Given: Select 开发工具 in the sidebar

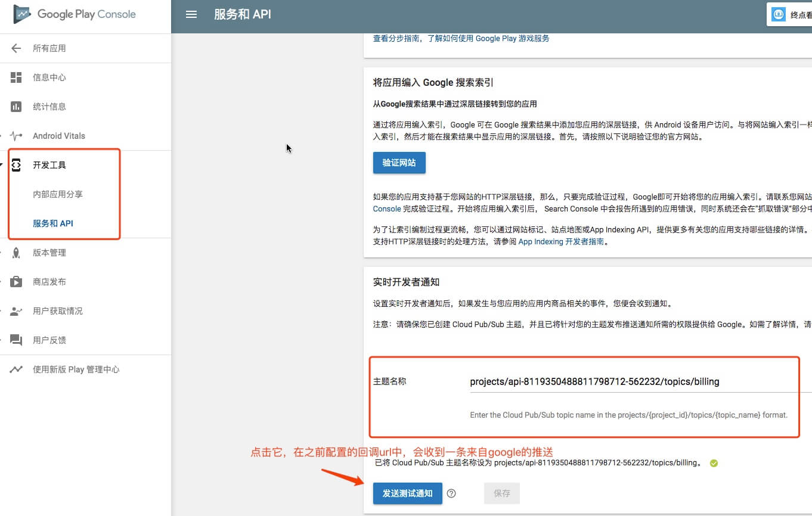Looking at the screenshot, I should (x=49, y=165).
